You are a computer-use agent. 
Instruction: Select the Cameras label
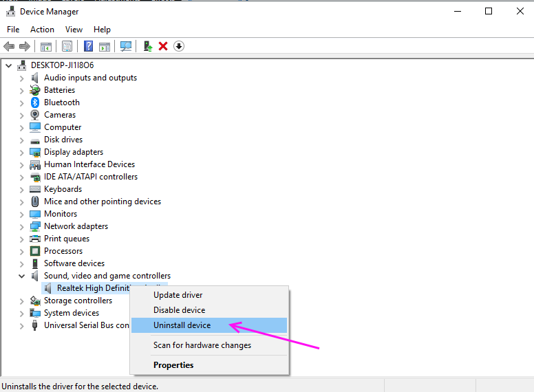coord(60,115)
